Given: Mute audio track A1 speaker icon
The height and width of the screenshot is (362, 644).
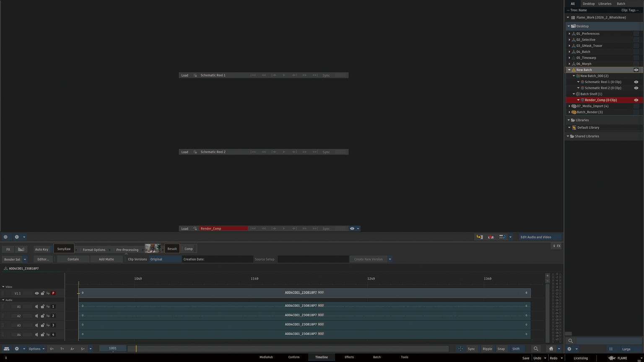Looking at the screenshot, I should pyautogui.click(x=36, y=307).
